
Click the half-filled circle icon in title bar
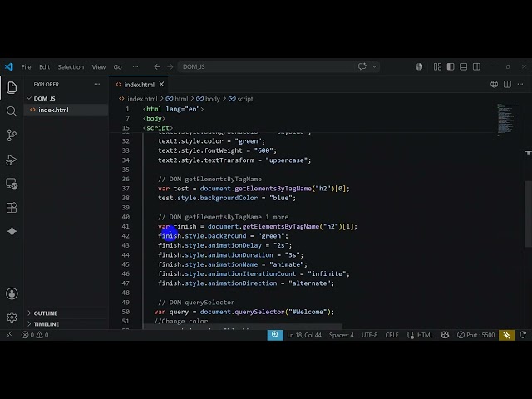pyautogui.click(x=419, y=66)
